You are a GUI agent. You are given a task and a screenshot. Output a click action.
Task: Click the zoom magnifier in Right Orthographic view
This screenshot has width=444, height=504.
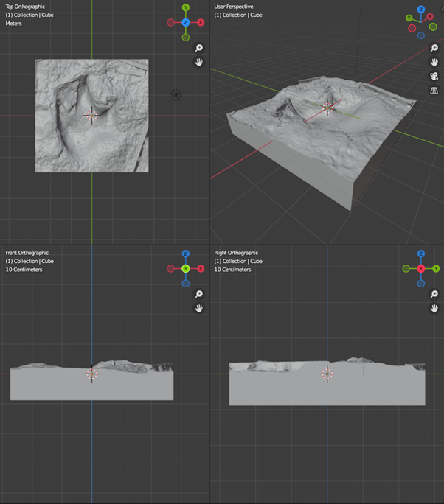point(434,294)
